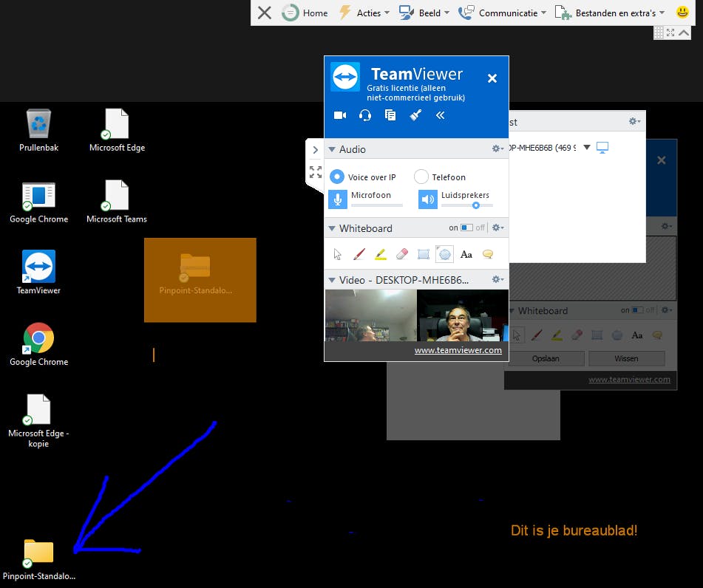703x588 pixels.
Task: Select Pinpoint-Standalo... folder at desktop bottom
Action: (x=38, y=559)
